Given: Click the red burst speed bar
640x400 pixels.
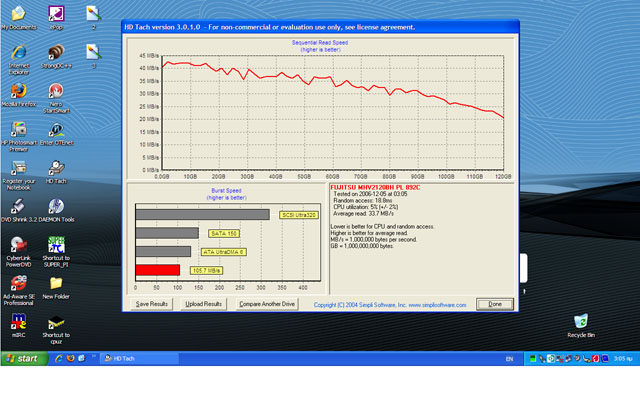Looking at the screenshot, I should coord(158,270).
